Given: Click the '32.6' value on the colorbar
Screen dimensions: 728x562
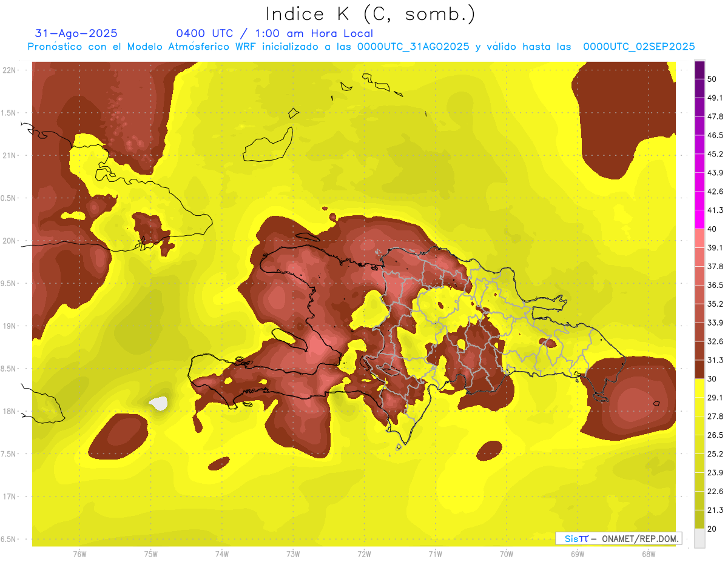Looking at the screenshot, I should pyautogui.click(x=715, y=341).
